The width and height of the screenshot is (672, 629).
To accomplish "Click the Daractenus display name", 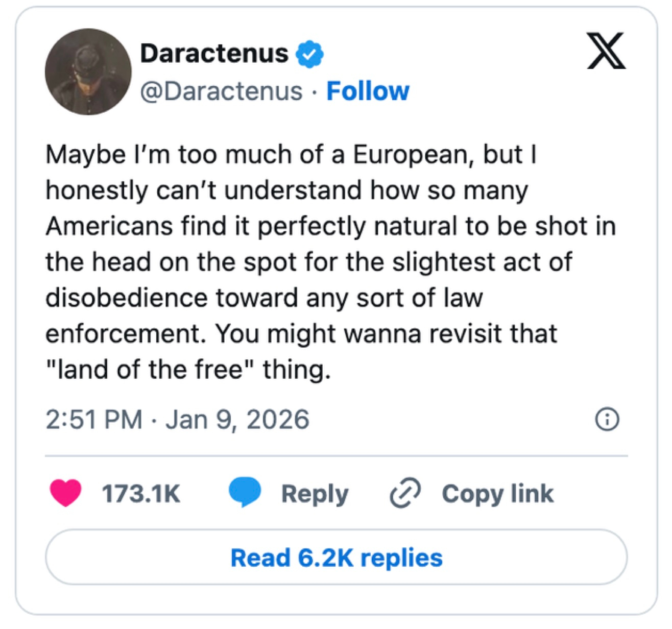I will click(x=214, y=53).
